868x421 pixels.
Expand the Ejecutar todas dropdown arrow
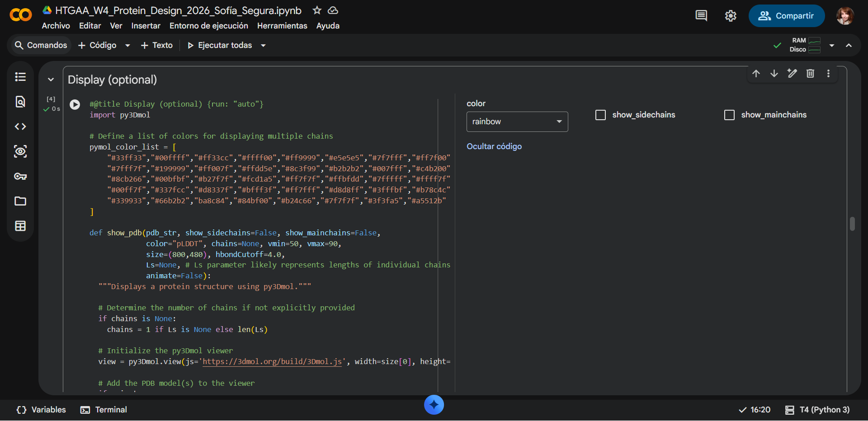(263, 45)
